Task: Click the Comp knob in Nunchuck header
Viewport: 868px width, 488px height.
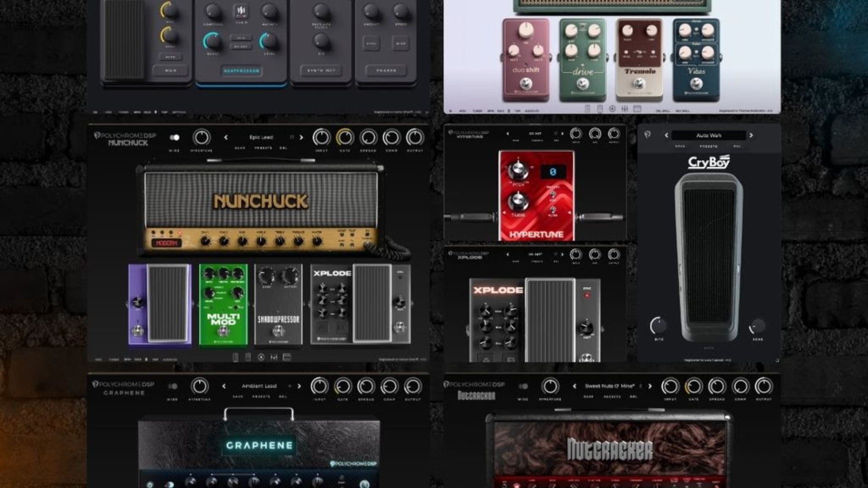Action: [x=392, y=137]
